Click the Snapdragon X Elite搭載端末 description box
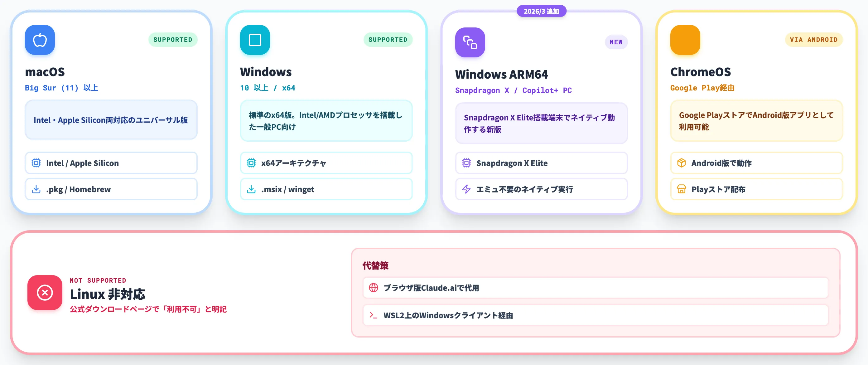 [541, 123]
